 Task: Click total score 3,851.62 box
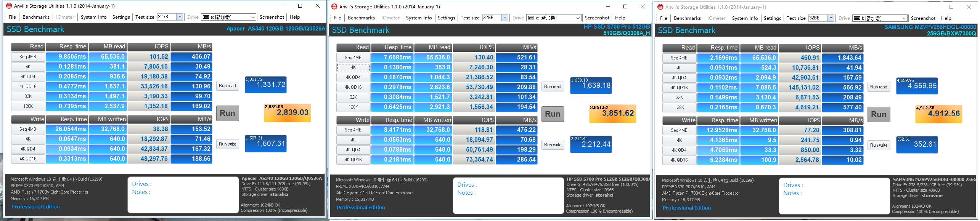(x=613, y=114)
